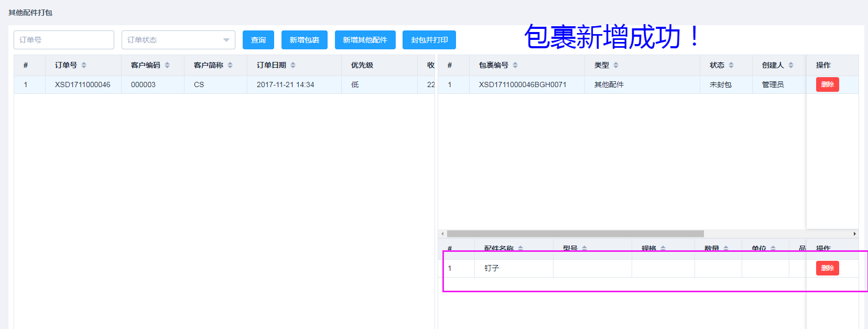This screenshot has height=329, width=868.
Task: Delete package XSD1711000046BGH0071
Action: click(x=827, y=84)
